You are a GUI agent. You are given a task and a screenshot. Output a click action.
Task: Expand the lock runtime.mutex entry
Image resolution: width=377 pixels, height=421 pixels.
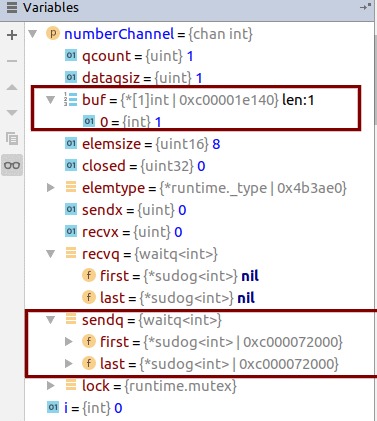pyautogui.click(x=51, y=386)
